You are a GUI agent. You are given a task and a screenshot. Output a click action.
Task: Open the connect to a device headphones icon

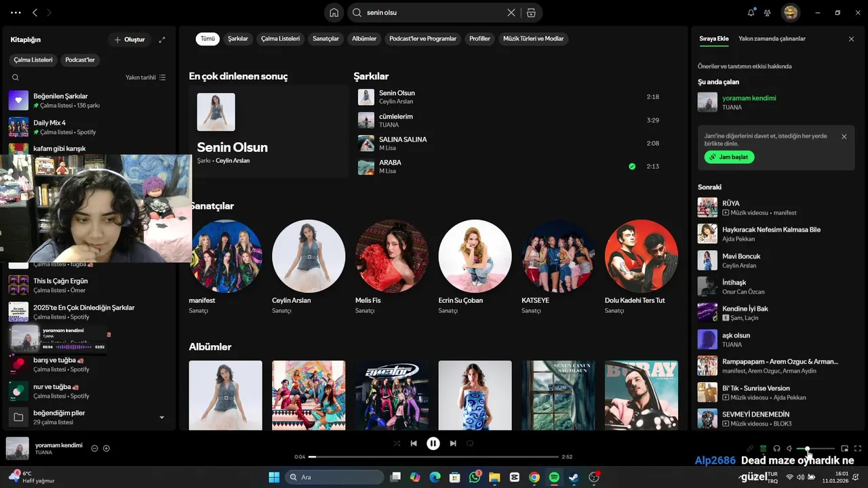pyautogui.click(x=776, y=448)
